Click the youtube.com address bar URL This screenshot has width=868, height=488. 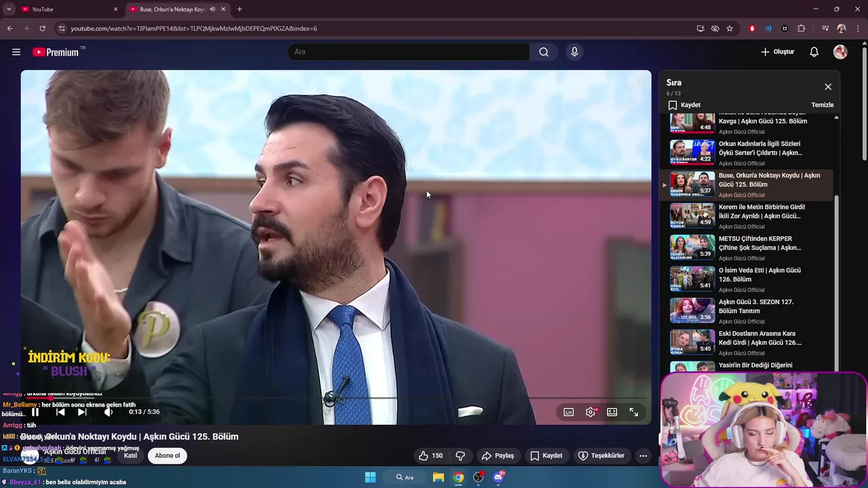click(x=194, y=28)
